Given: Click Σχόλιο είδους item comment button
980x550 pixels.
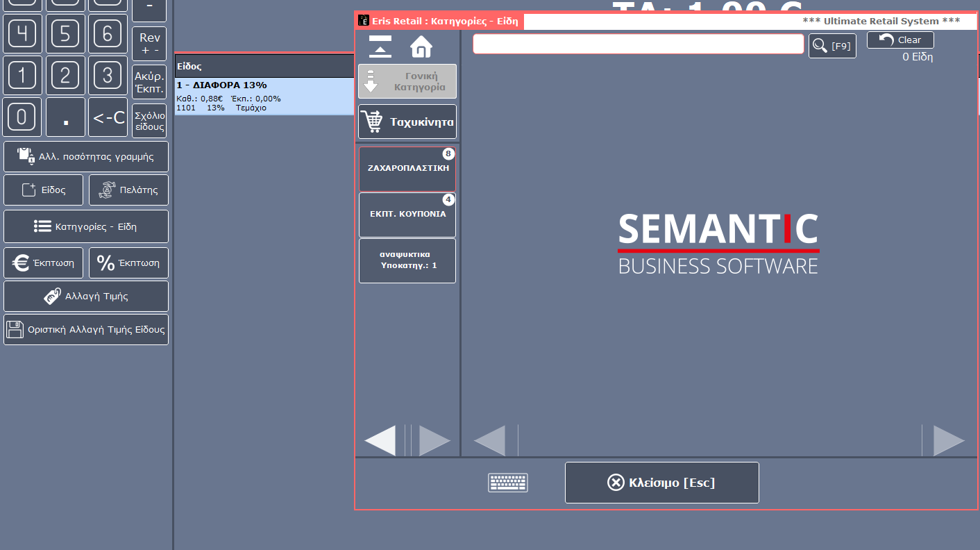Looking at the screenshot, I should coord(149,121).
